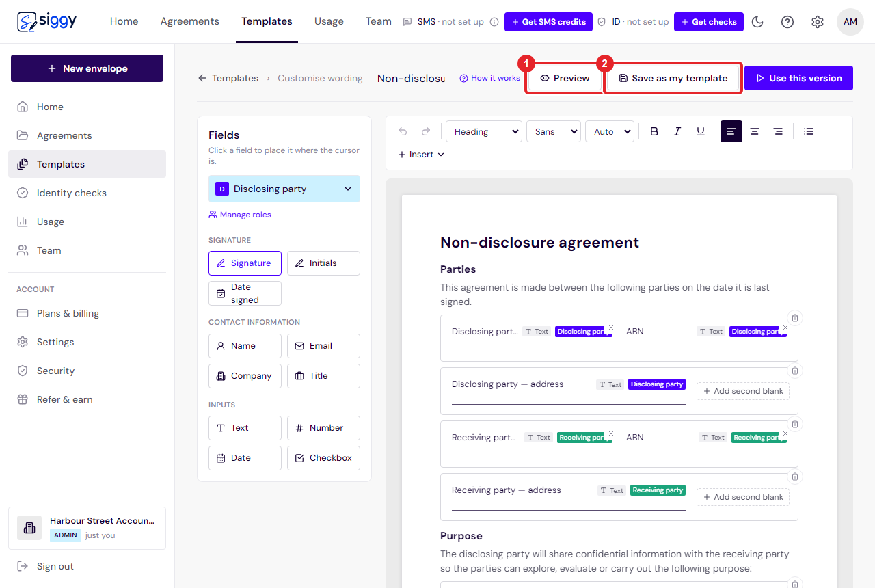This screenshot has width=875, height=588.
Task: Align text left
Action: click(x=731, y=131)
